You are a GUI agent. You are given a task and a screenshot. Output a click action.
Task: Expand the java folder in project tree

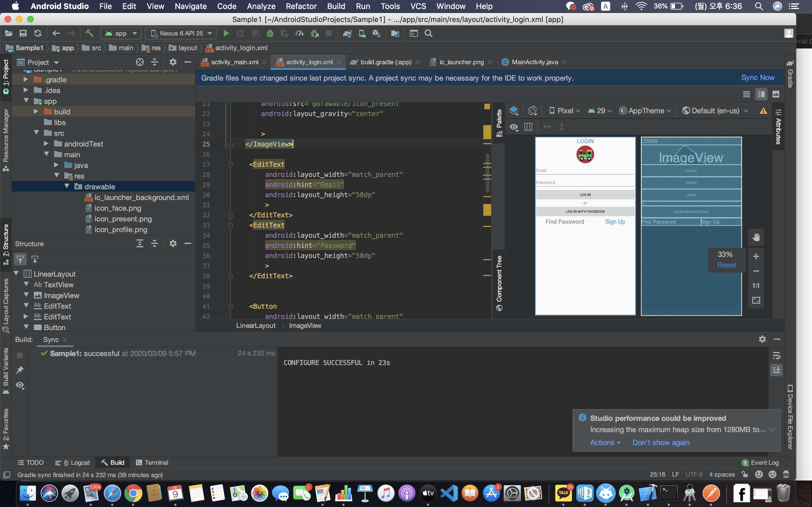coord(56,165)
